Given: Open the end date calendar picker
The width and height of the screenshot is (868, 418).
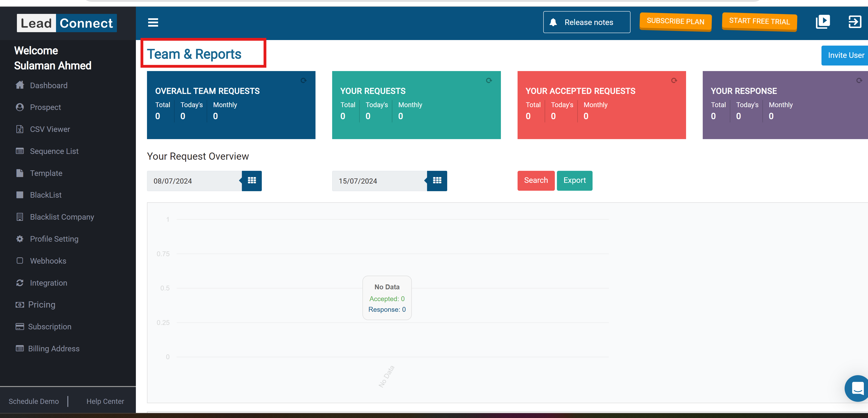Looking at the screenshot, I should (x=437, y=181).
